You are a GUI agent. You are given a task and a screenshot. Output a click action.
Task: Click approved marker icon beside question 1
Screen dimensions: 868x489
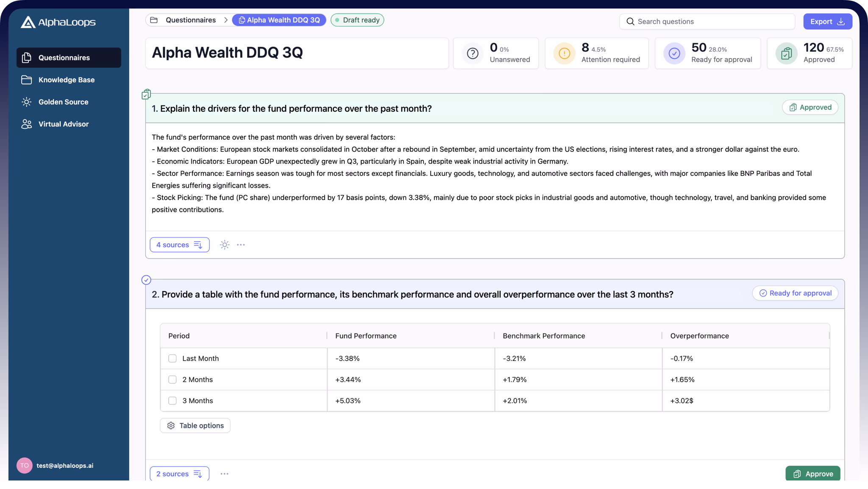pos(146,94)
